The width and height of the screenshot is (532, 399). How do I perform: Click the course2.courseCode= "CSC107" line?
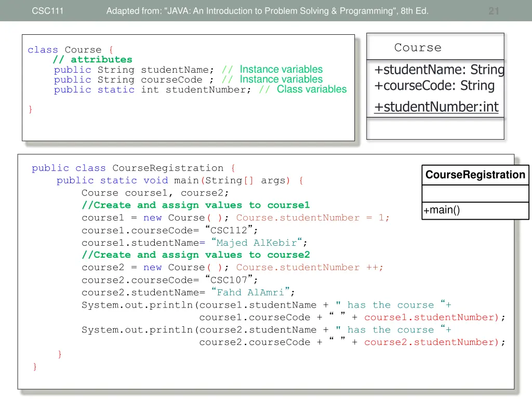(170, 280)
